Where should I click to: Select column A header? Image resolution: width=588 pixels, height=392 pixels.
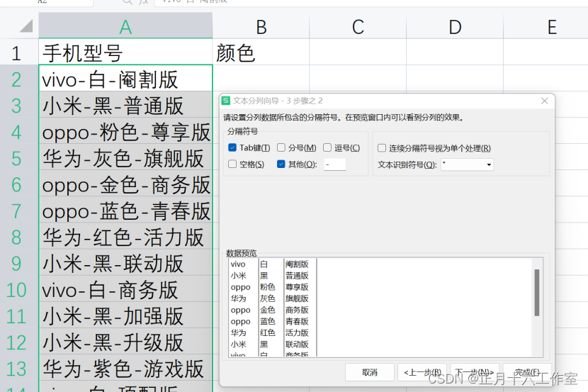click(x=125, y=26)
